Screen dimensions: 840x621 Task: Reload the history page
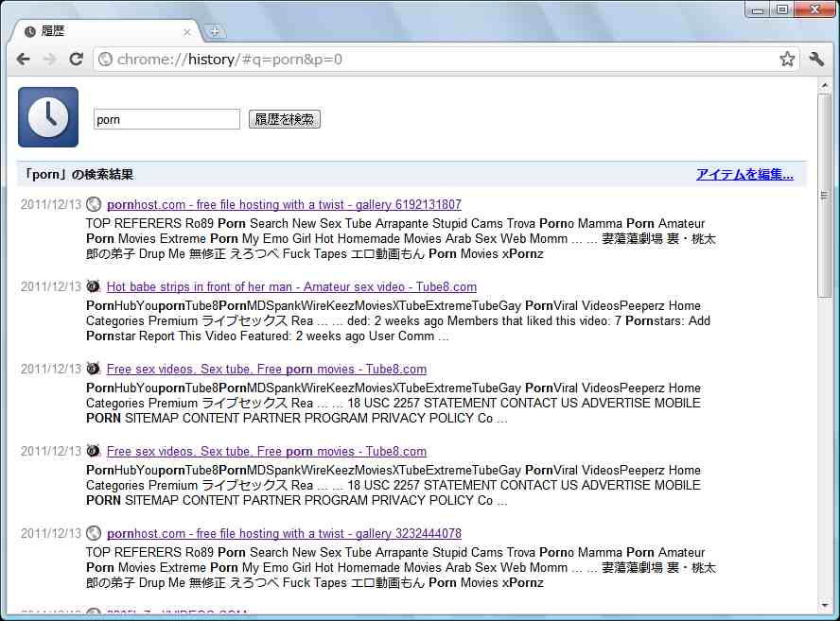click(76, 59)
